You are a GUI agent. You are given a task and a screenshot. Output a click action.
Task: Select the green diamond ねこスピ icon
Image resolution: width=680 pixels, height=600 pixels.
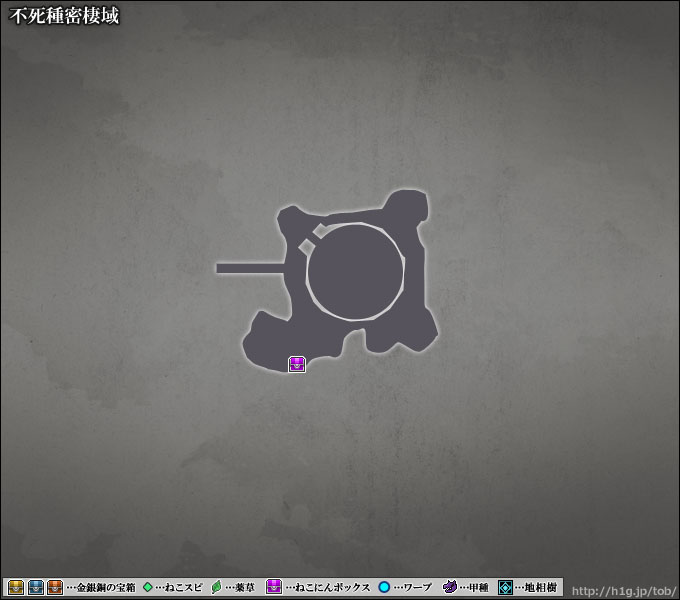coord(148,587)
